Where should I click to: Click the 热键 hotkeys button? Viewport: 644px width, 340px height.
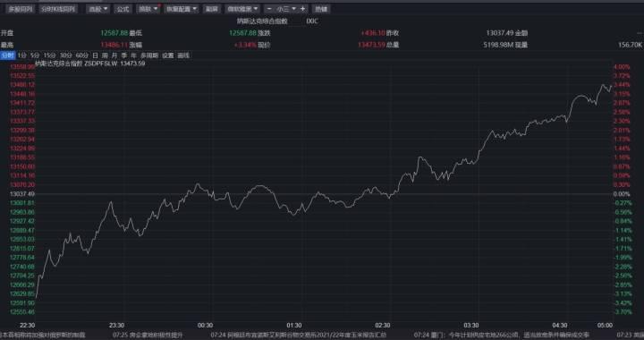pyautogui.click(x=321, y=9)
